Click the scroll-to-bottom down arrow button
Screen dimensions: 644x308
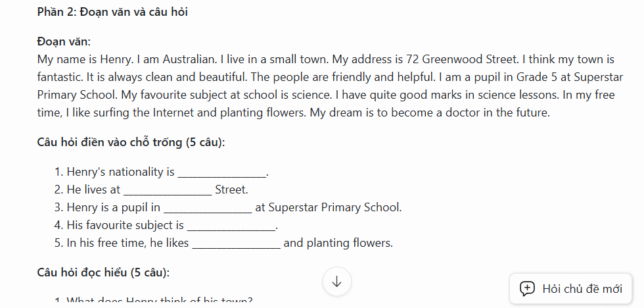(336, 281)
